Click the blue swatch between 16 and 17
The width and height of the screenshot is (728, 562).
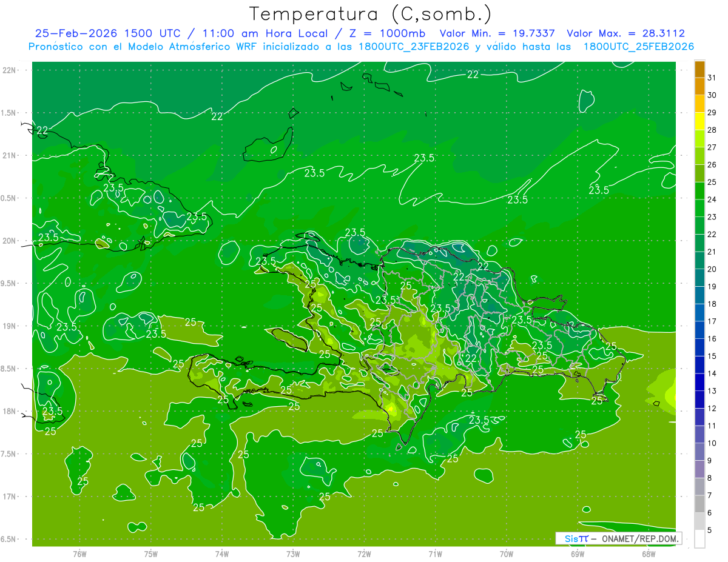coord(699,330)
